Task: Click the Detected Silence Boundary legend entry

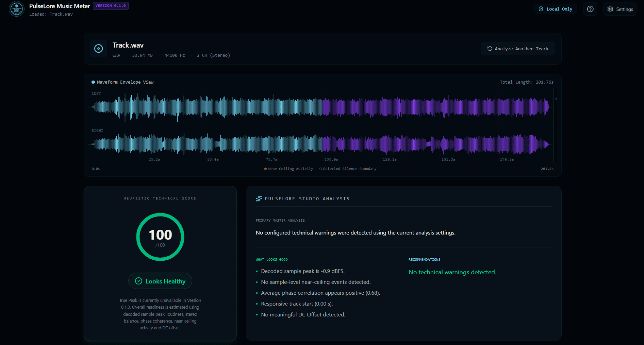Action: click(348, 169)
